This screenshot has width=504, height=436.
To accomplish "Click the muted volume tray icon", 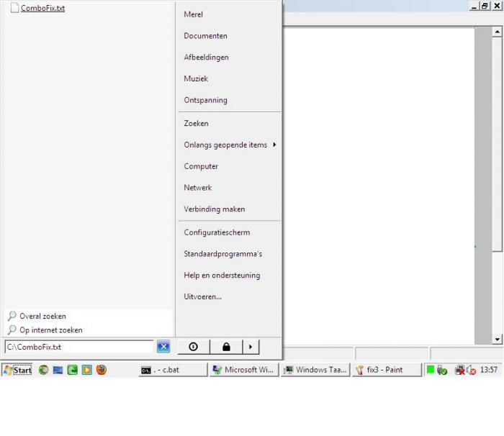I will click(x=471, y=370).
